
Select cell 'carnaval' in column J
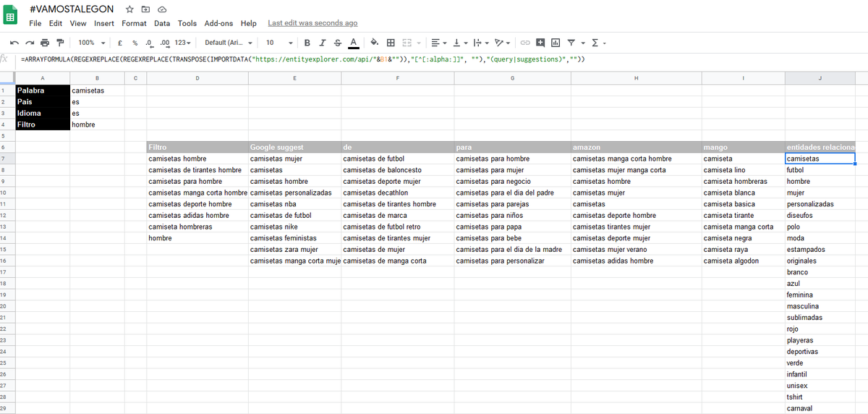click(x=820, y=408)
